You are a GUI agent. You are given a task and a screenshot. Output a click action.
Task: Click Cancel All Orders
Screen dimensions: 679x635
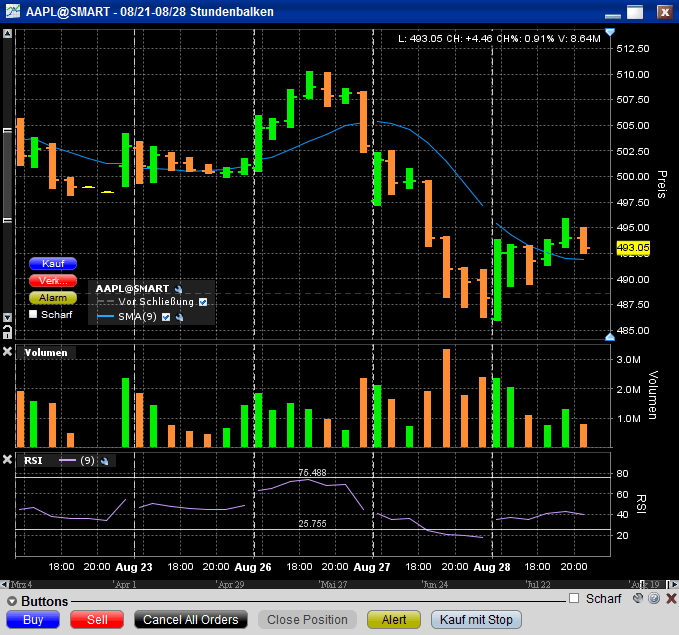pyautogui.click(x=191, y=619)
